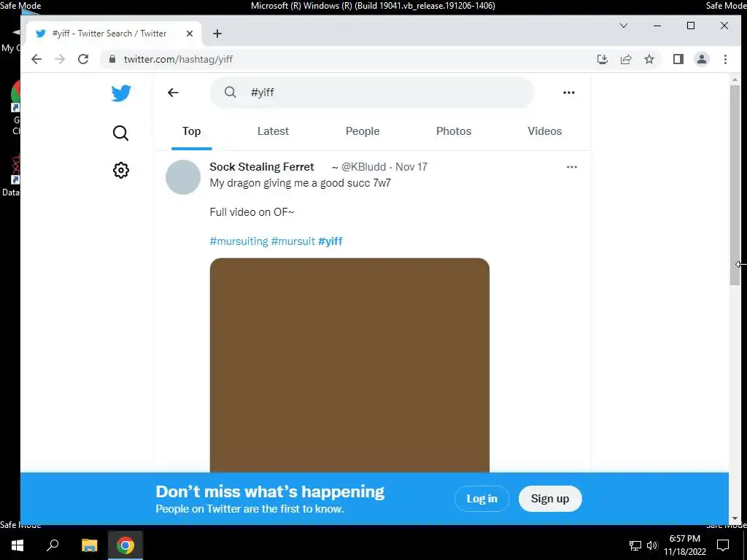Bookmark this page with star icon
This screenshot has height=560, width=747.
point(649,59)
